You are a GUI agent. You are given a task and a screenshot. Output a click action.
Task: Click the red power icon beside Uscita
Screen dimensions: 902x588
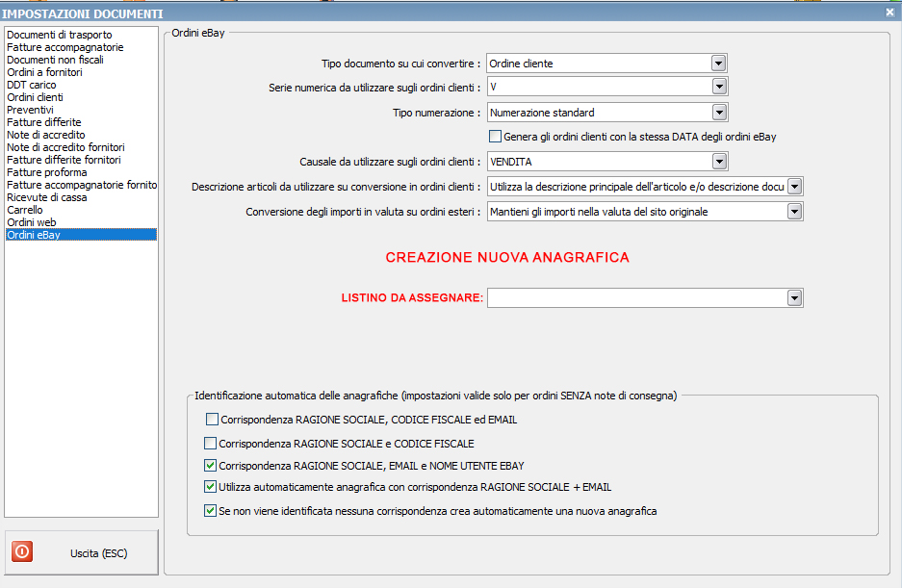click(x=22, y=551)
